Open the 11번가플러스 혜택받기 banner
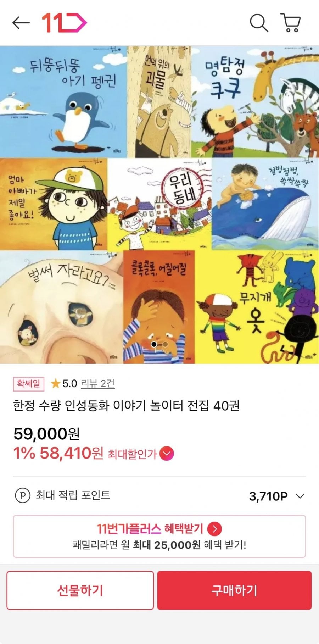Viewport: 319px width, 644px height. [x=159, y=536]
